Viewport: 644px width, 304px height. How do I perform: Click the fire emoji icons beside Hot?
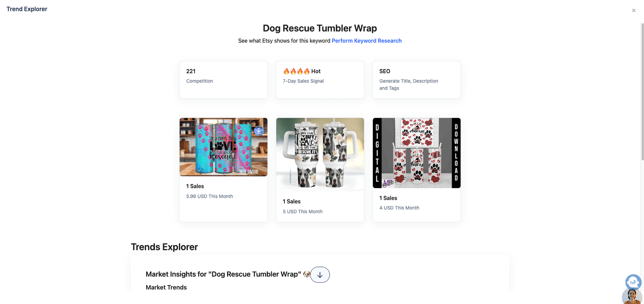296,71
